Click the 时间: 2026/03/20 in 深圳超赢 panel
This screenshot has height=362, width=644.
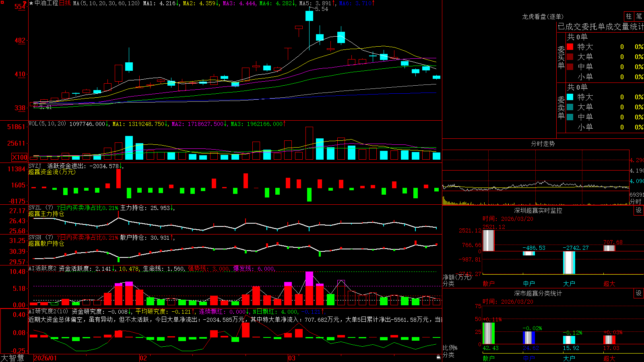click(x=508, y=219)
